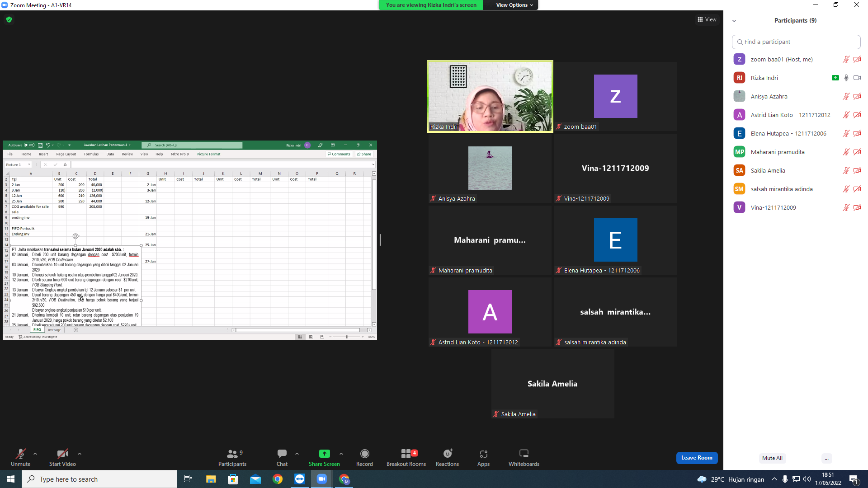Click Maharani pramudita's muted microphone icon
The height and width of the screenshot is (488, 868).
click(846, 152)
